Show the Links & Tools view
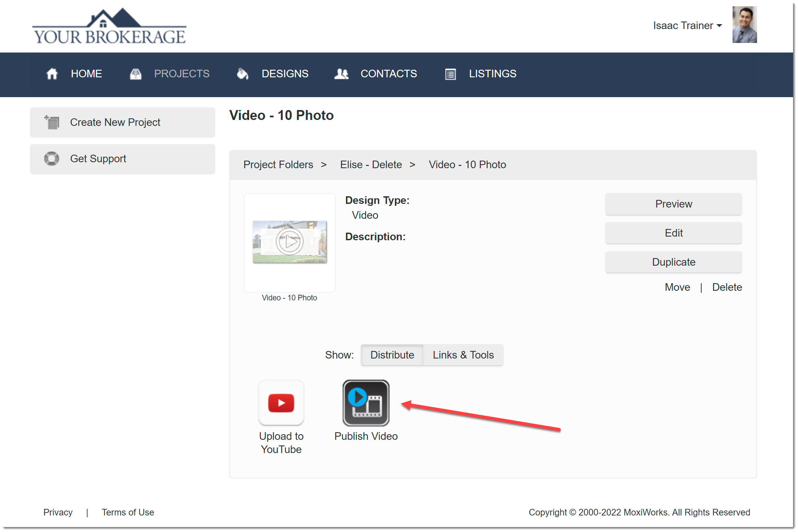798x532 pixels. 463,355
